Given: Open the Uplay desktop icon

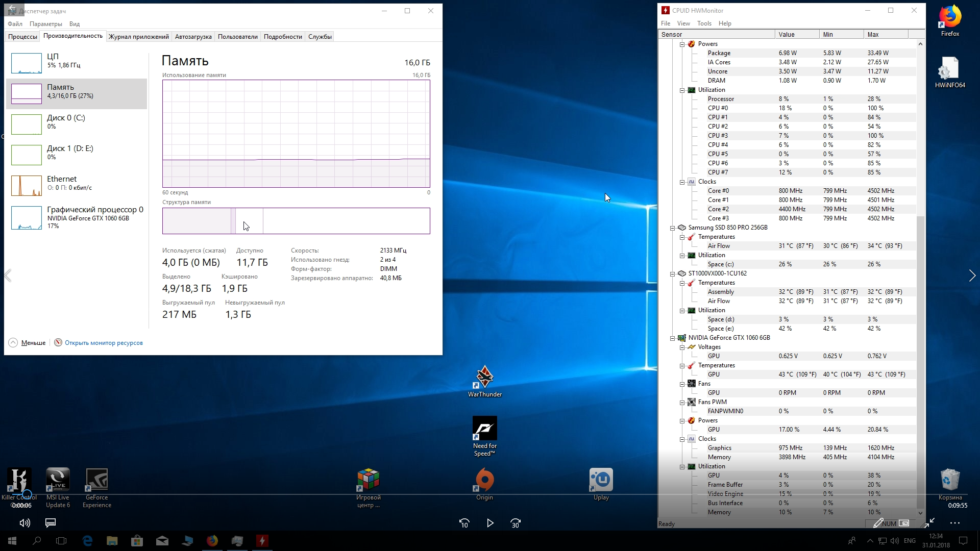Looking at the screenshot, I should click(x=601, y=481).
